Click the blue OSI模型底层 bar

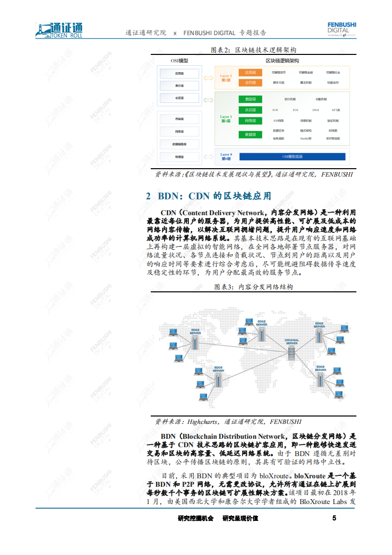[292, 156]
